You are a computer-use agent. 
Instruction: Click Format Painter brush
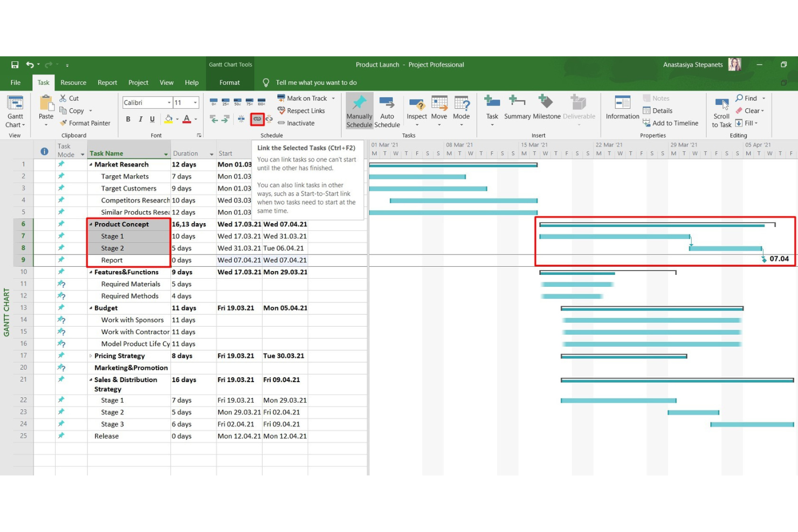(85, 123)
